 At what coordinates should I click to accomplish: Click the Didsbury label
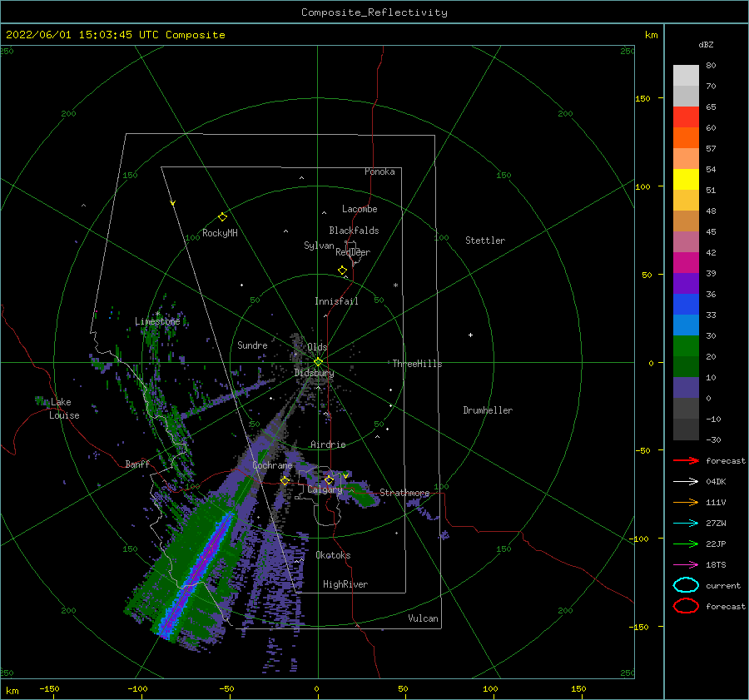point(314,373)
